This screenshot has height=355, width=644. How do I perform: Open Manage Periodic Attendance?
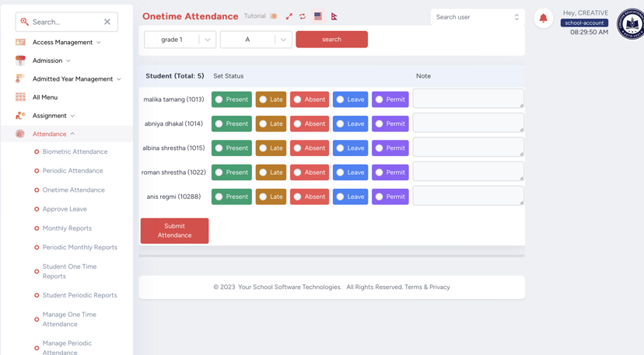pos(67,347)
